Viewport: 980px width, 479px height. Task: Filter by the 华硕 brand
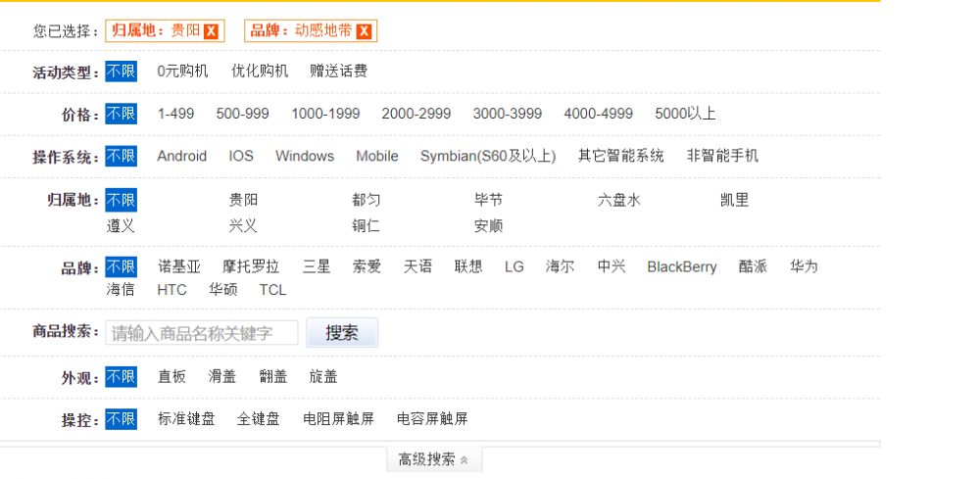(223, 290)
